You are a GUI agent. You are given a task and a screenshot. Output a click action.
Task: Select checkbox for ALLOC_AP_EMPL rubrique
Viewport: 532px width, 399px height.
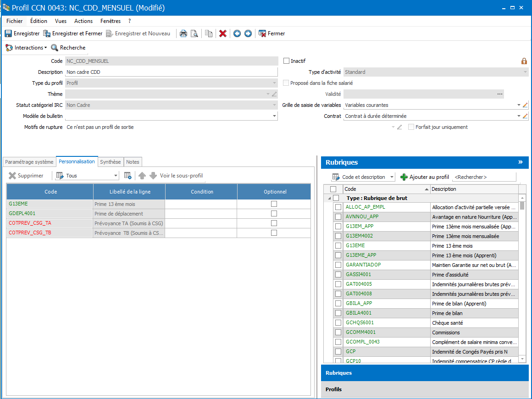coord(338,207)
